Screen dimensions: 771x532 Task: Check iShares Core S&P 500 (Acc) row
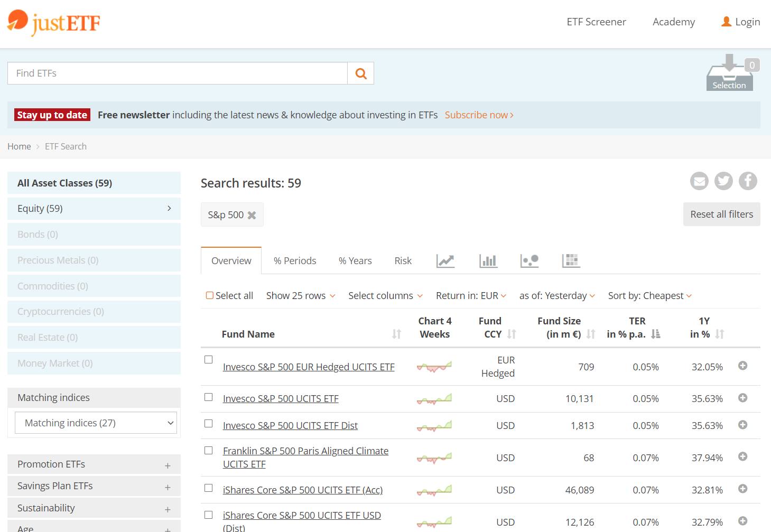pos(209,488)
